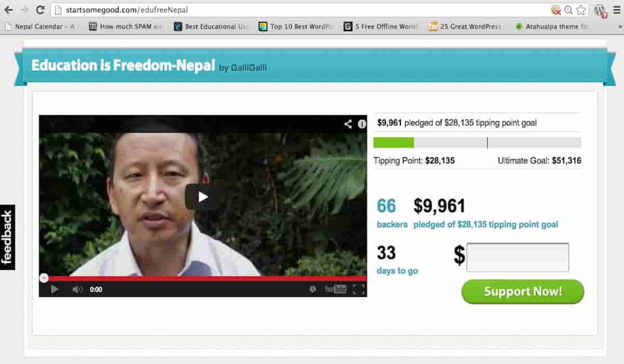
Task: Mute the video using the speaker icon
Action: click(77, 289)
